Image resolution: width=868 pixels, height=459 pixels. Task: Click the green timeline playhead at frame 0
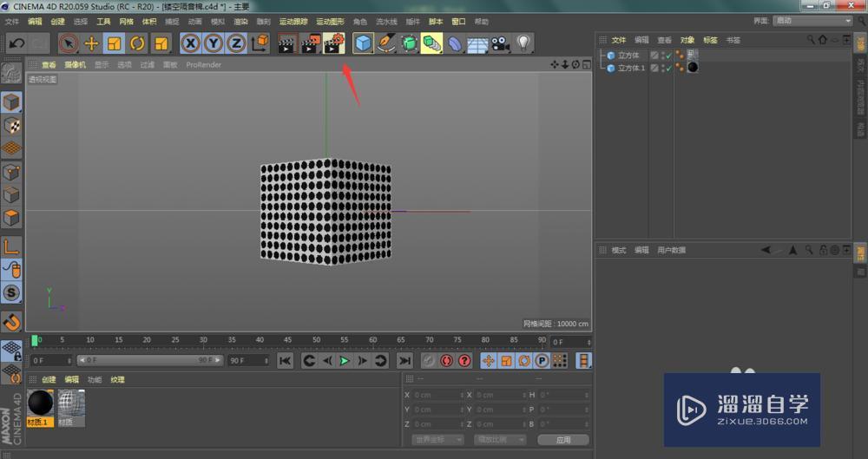pos(35,340)
